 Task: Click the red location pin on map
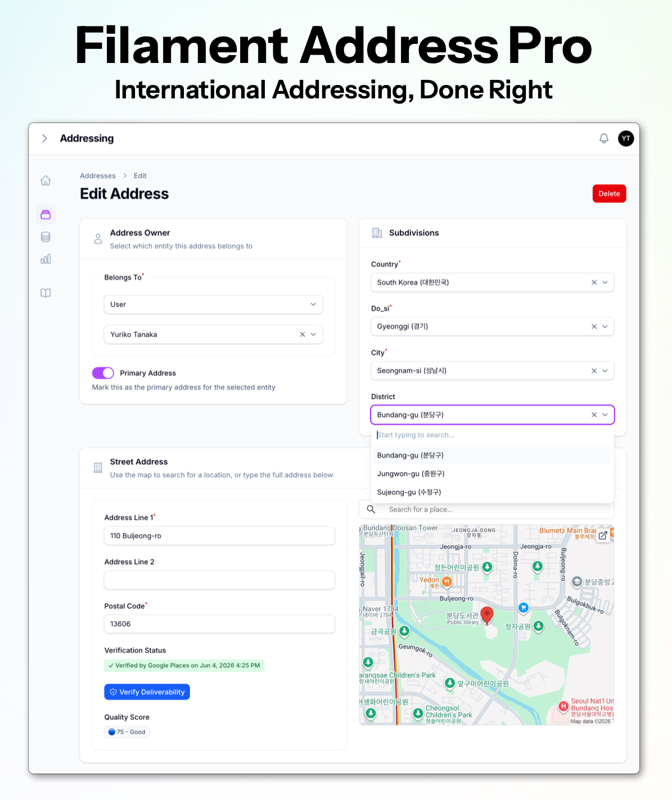tap(487, 615)
